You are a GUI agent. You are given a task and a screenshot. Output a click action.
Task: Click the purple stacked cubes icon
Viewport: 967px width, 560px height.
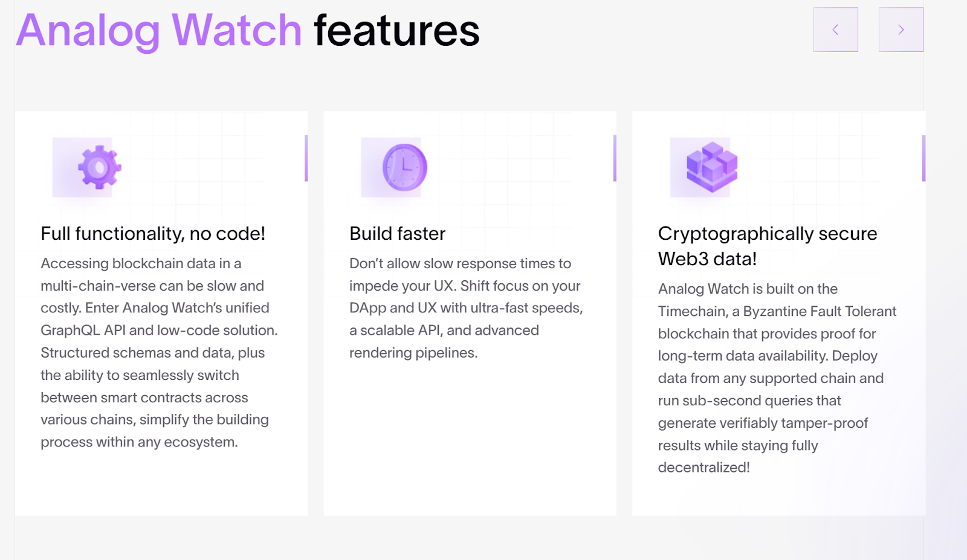click(711, 167)
